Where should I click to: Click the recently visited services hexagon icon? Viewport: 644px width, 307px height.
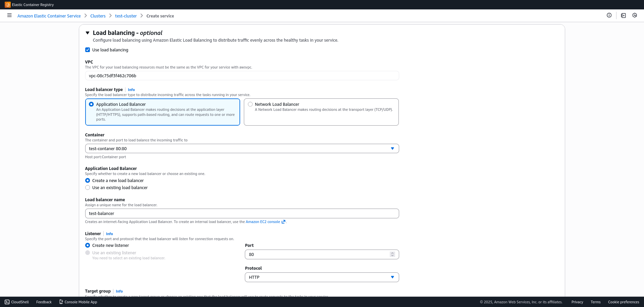pyautogui.click(x=635, y=15)
